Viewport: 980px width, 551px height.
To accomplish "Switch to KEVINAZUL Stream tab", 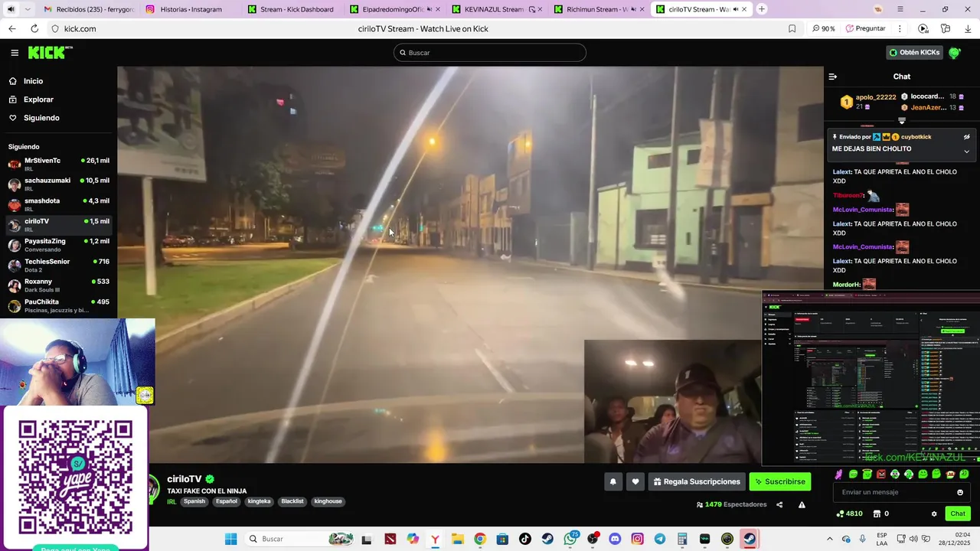I will click(494, 9).
